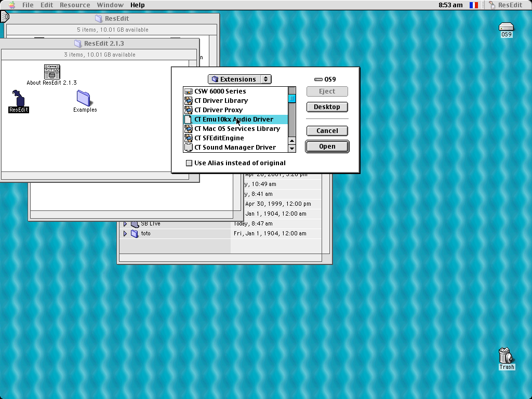Open the Apple menu
The width and height of the screenshot is (532, 399).
pyautogui.click(x=12, y=5)
